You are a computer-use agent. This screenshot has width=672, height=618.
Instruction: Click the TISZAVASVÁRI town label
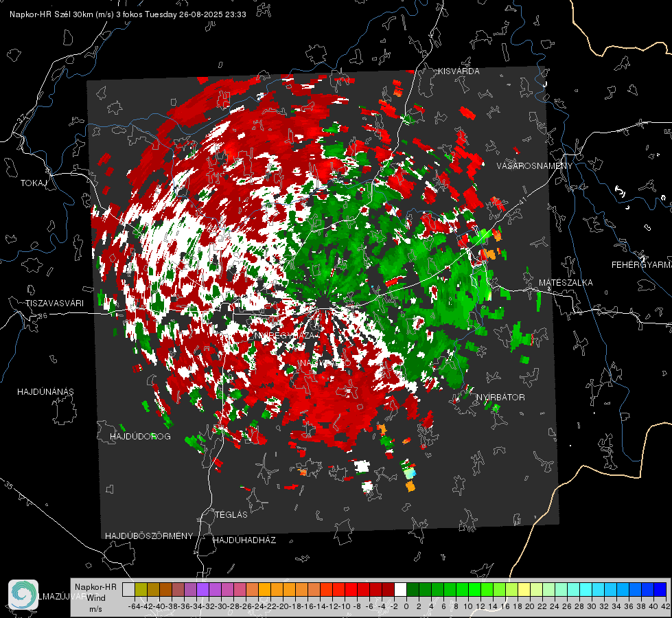click(54, 304)
